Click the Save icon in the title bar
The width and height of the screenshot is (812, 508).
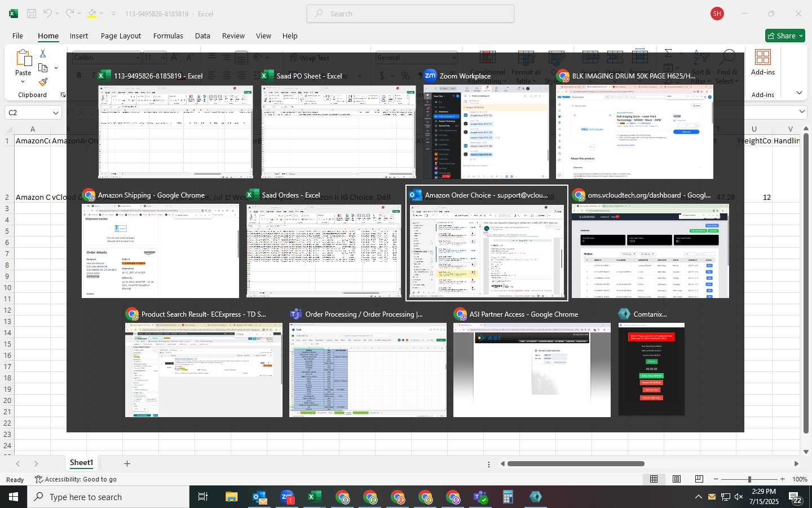[32, 14]
